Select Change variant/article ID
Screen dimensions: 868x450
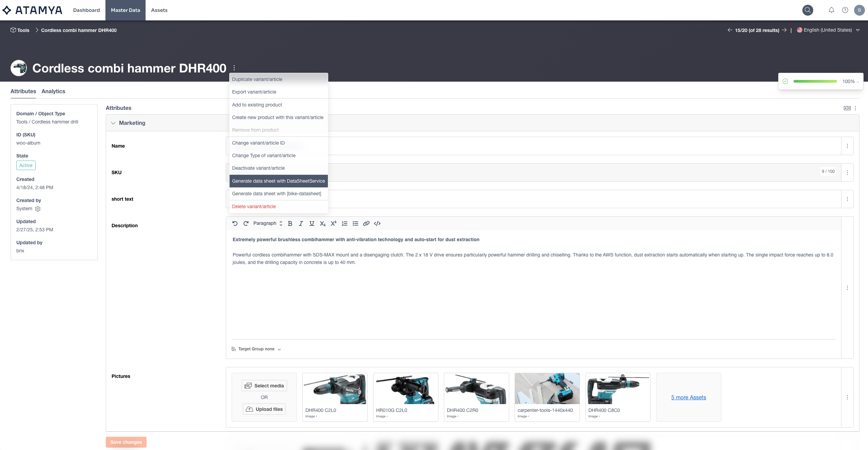click(x=279, y=143)
